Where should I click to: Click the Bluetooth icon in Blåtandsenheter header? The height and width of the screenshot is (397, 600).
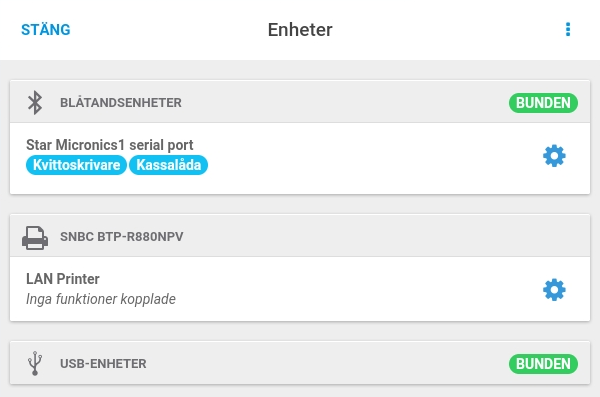35,103
